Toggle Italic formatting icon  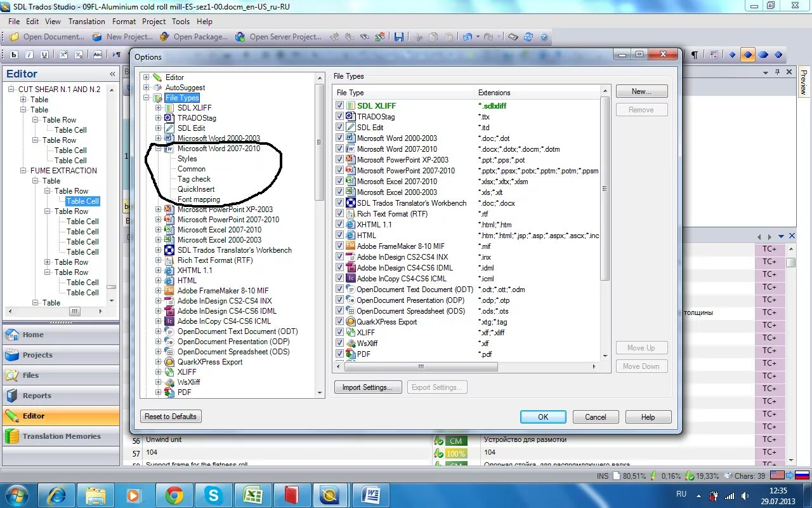pos(29,55)
